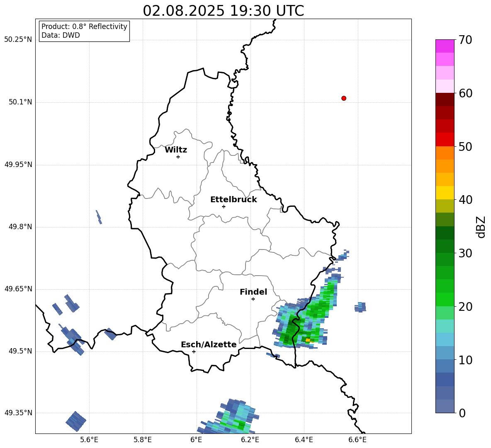The height and width of the screenshot is (448, 491).
Task: Pick the yellow colorbar swatch at 40
Action: pos(445,193)
